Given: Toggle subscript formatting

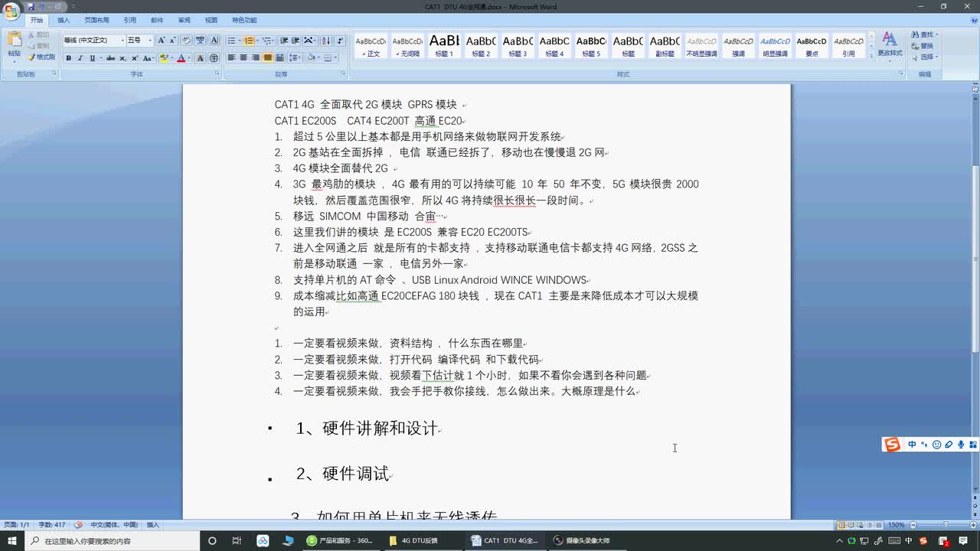Looking at the screenshot, I should pos(122,58).
